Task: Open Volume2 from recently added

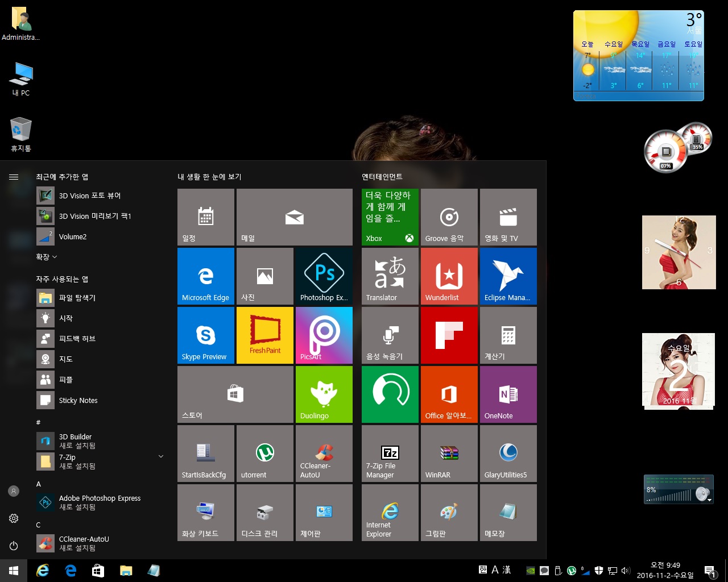Action: coord(101,236)
